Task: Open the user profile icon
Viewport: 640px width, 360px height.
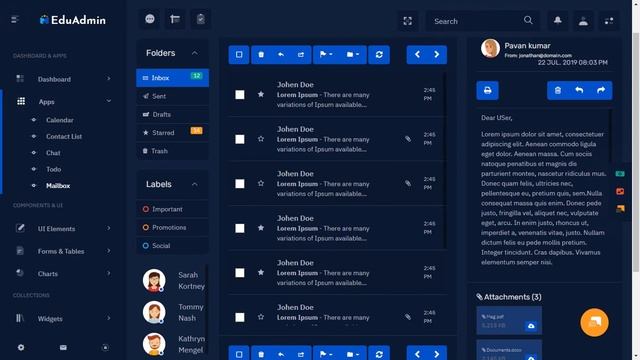Action: pos(583,20)
